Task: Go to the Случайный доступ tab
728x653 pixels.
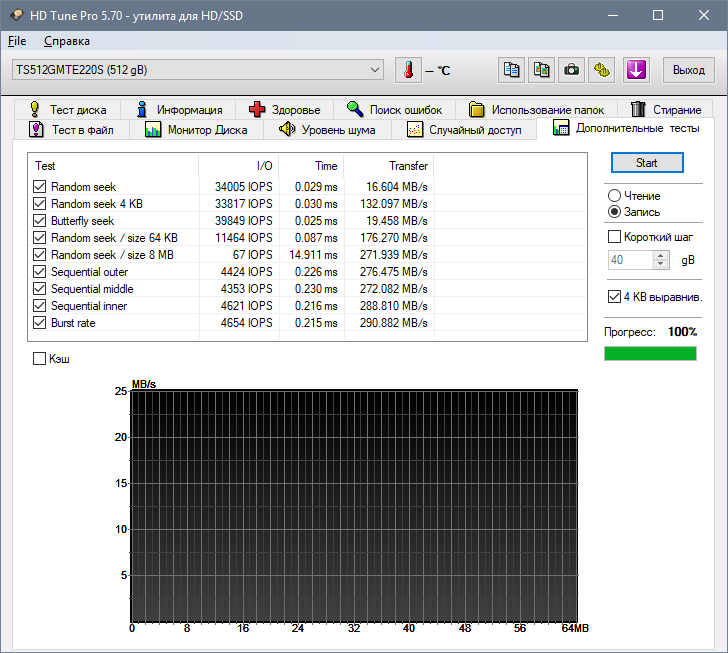Action: click(464, 130)
